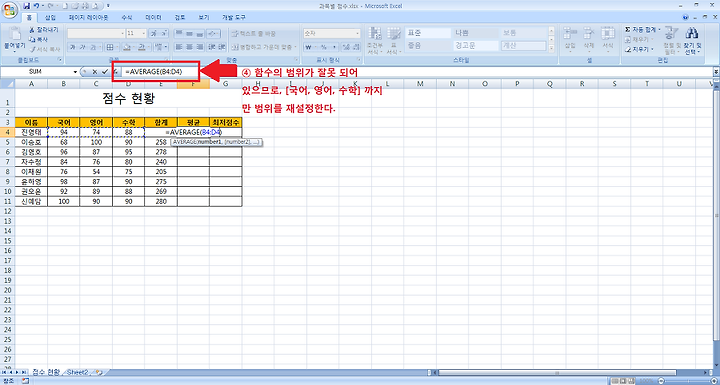Toggle italic (가) formatting

[x=83, y=47]
